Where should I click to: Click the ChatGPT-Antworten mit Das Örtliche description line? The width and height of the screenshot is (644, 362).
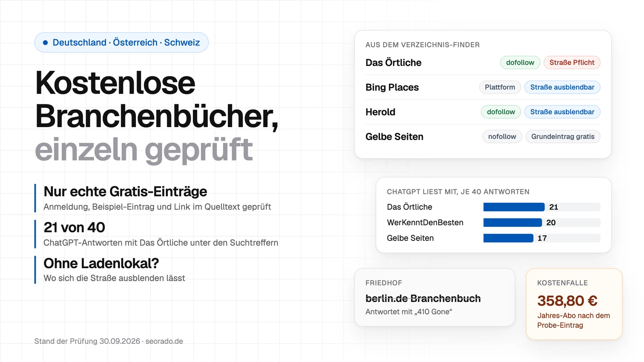161,243
